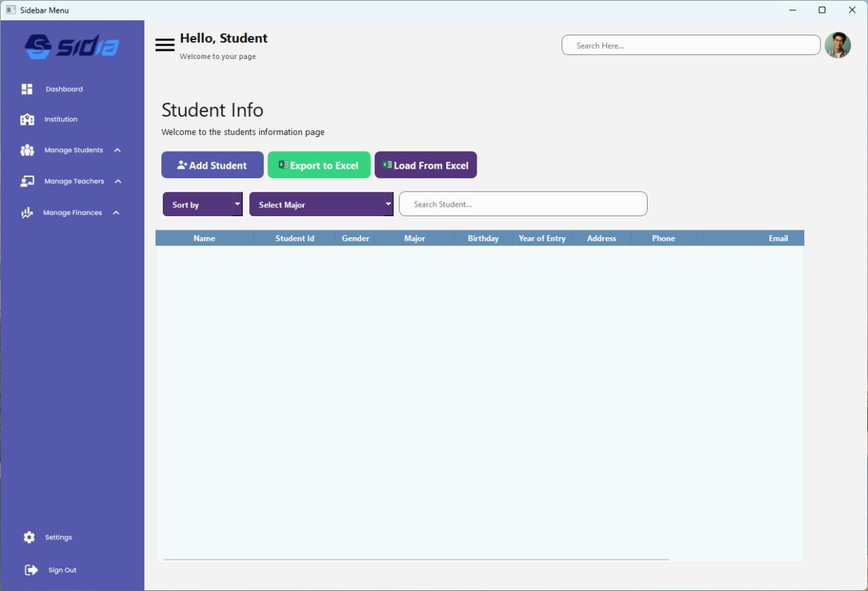Click the Manage Finances chart icon
Viewport: 868px width, 591px height.
tap(27, 213)
